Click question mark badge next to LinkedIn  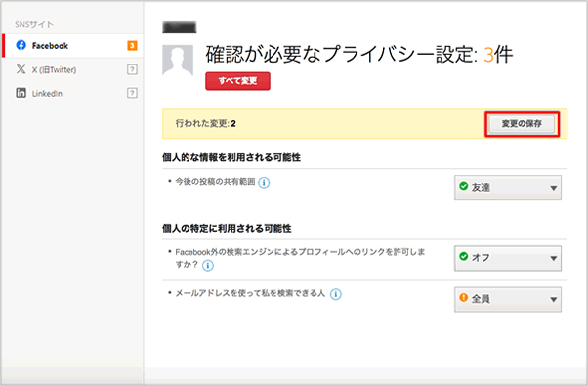(x=132, y=93)
